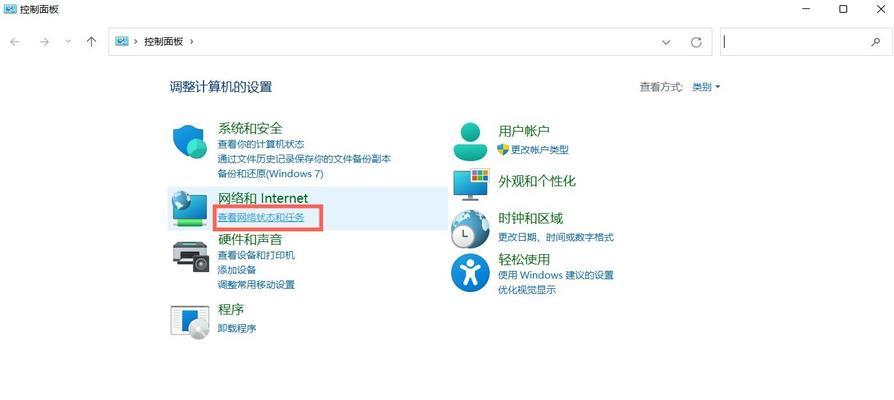Open the 类别 view-by dropdown
Viewport: 894px width, 400px height.
[706, 87]
